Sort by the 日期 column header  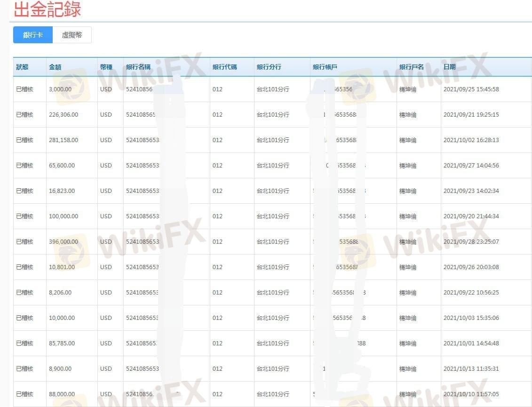point(450,67)
